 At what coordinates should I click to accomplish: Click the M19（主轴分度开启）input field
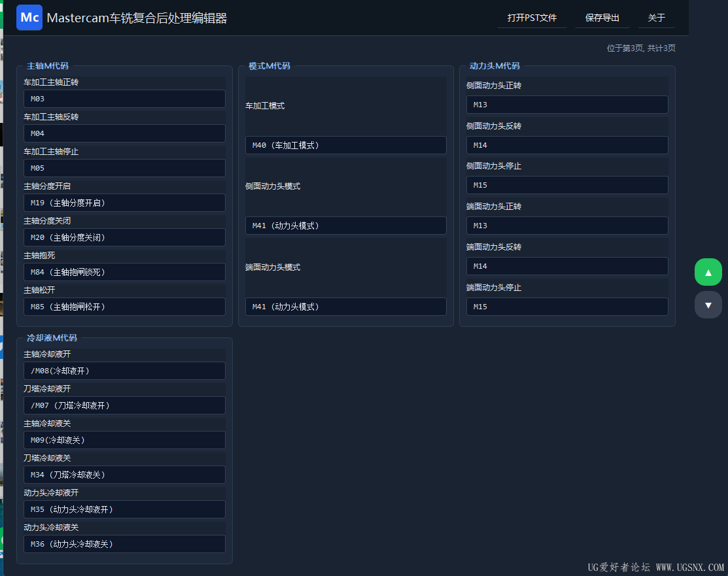pyautogui.click(x=124, y=203)
